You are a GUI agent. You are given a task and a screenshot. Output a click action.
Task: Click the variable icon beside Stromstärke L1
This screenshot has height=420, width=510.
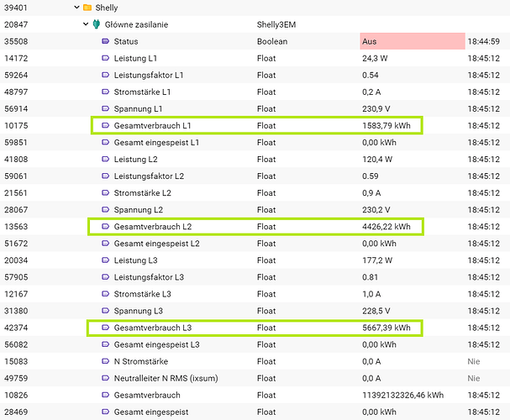click(x=105, y=92)
